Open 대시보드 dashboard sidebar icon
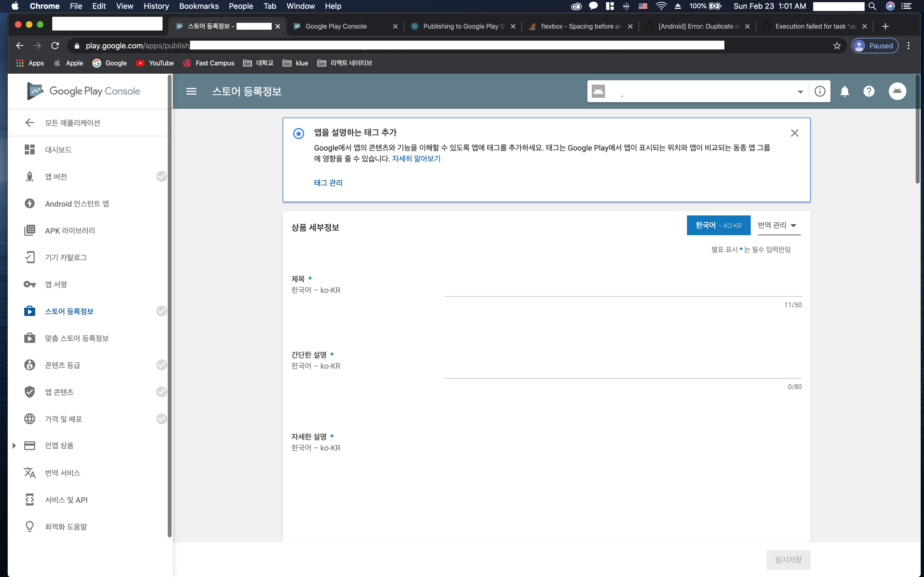Screen dimensions: 924x577 [29, 149]
